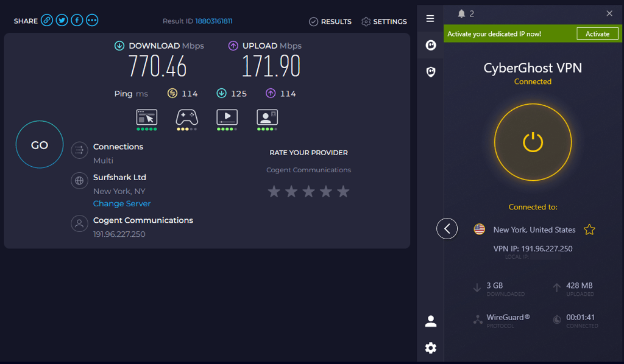Click the New York, NY location text
The image size is (624, 364).
pyautogui.click(x=119, y=191)
